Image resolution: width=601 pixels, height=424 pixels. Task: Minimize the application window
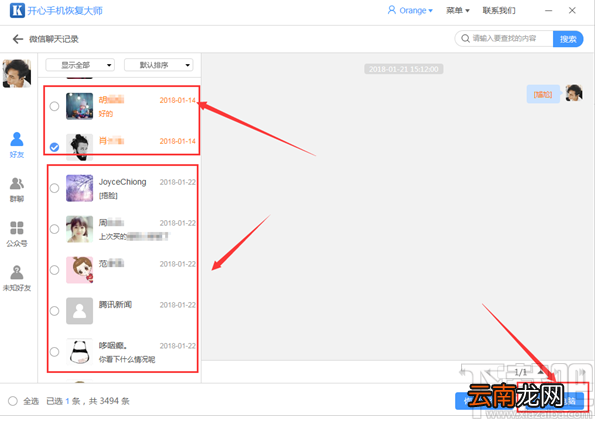tap(548, 11)
